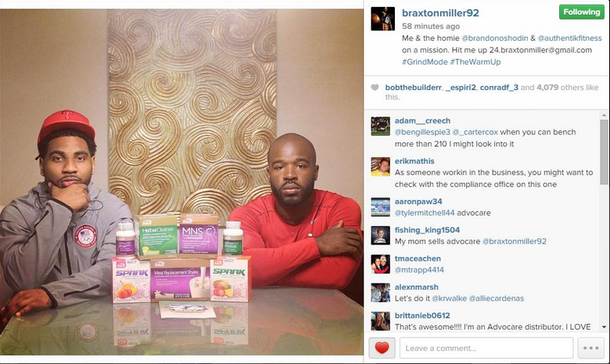Click the Leave a comment field
This screenshot has width=610, height=364.
486,348
